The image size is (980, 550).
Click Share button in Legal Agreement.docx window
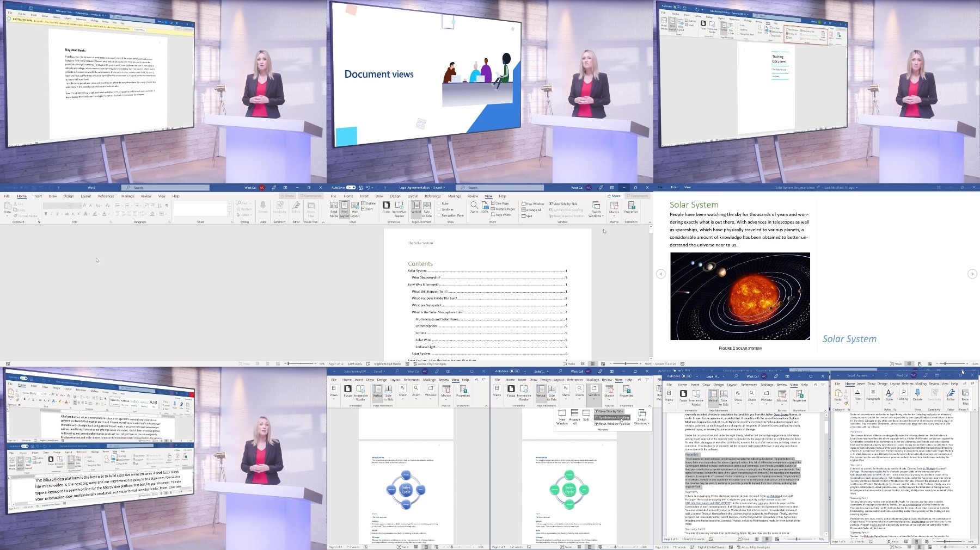pos(614,196)
